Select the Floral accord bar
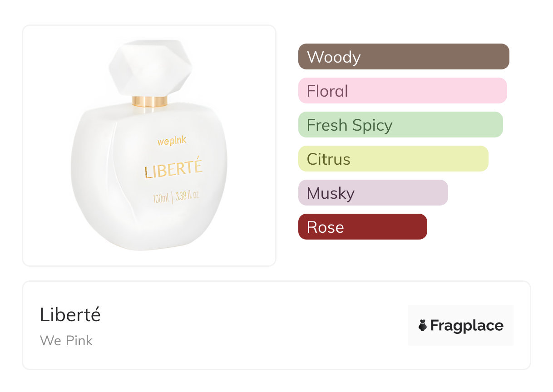The height and width of the screenshot is (392, 553). (x=402, y=91)
